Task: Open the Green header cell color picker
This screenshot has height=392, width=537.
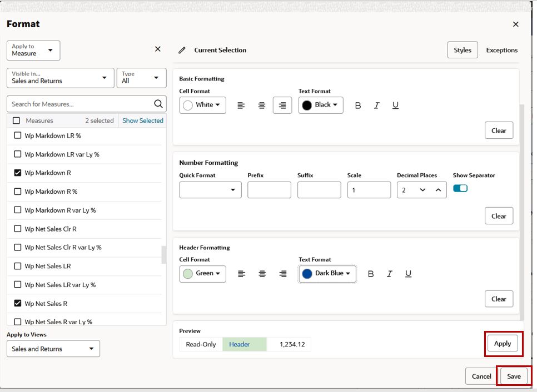Action: tap(202, 274)
